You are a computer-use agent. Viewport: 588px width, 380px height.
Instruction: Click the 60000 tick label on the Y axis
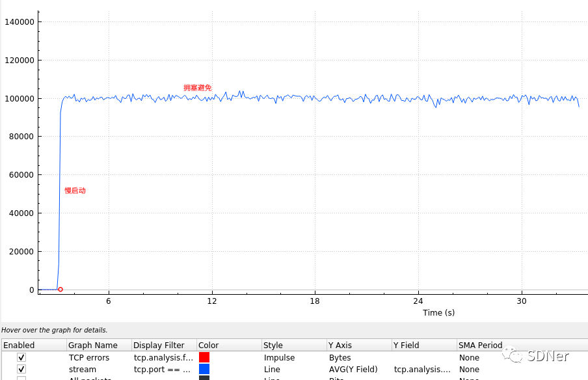coord(21,175)
